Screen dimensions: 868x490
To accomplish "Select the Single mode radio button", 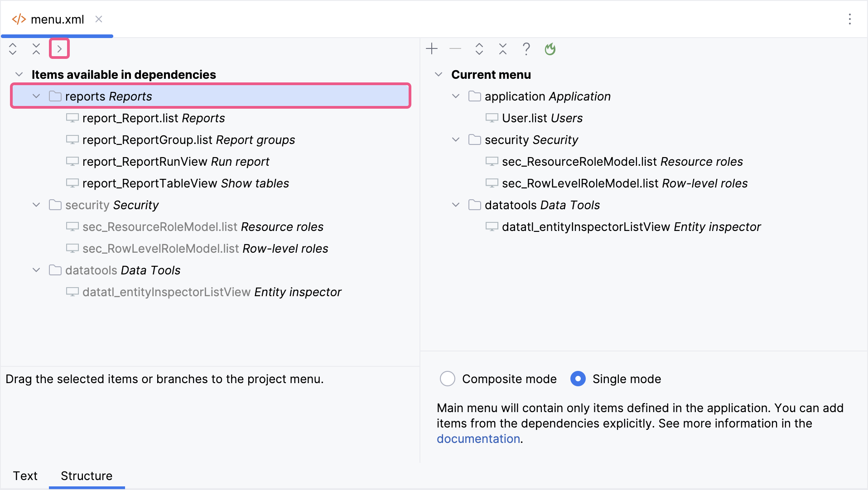I will [578, 379].
